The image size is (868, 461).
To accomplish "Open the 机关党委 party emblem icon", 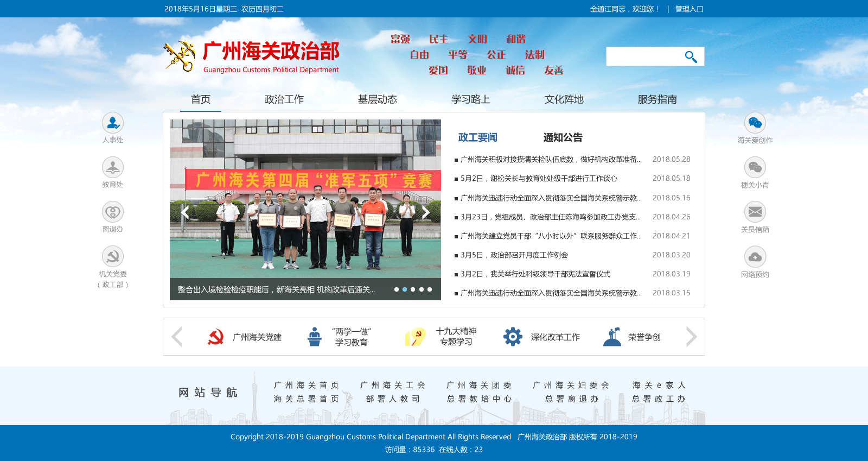I will 113,256.
